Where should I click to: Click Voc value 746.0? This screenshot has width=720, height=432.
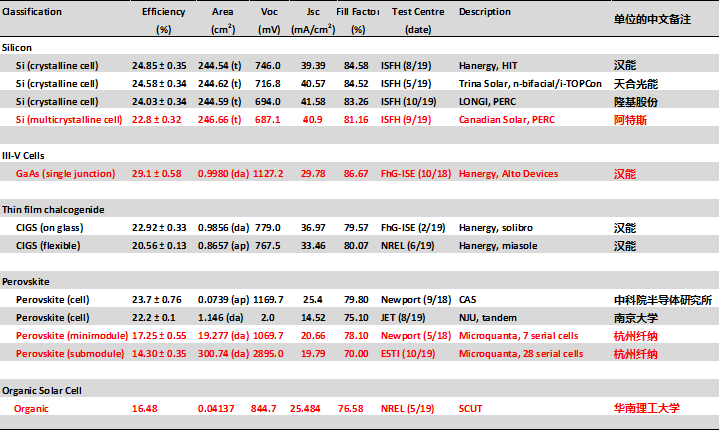click(x=268, y=66)
